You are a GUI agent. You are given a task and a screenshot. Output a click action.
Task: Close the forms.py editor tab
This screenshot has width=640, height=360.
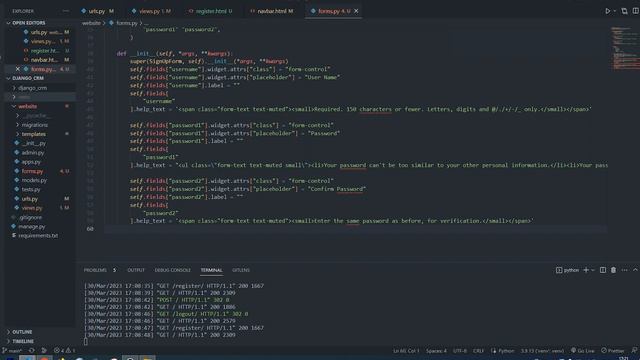click(356, 11)
